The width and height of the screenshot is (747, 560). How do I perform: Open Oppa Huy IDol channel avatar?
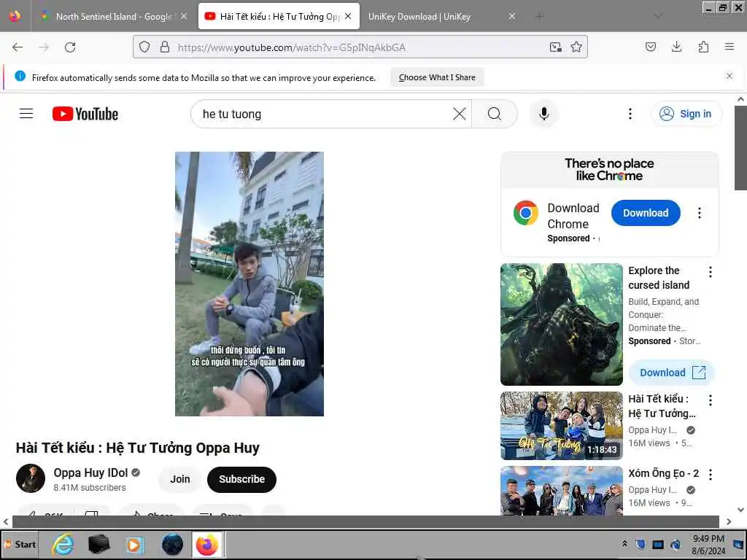[31, 478]
